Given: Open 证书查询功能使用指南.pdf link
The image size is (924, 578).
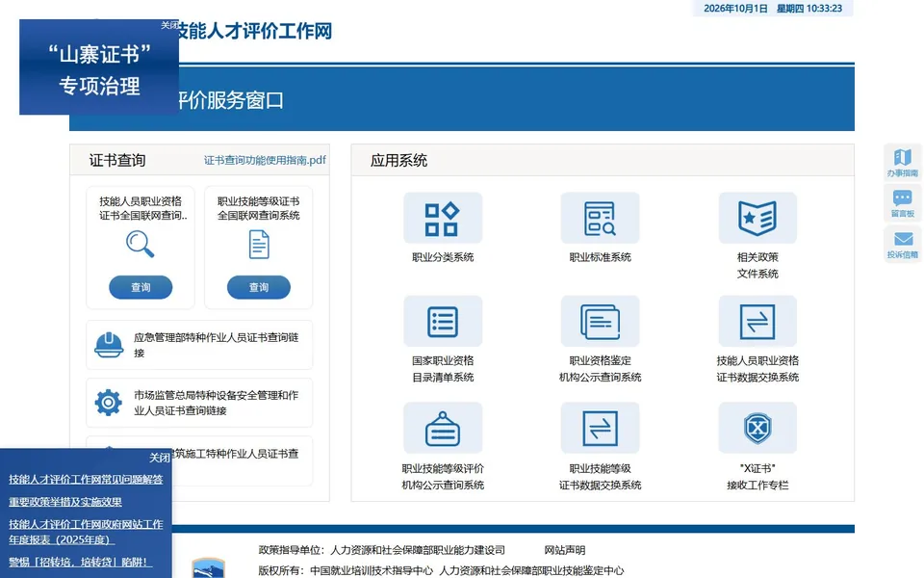Looking at the screenshot, I should [265, 160].
